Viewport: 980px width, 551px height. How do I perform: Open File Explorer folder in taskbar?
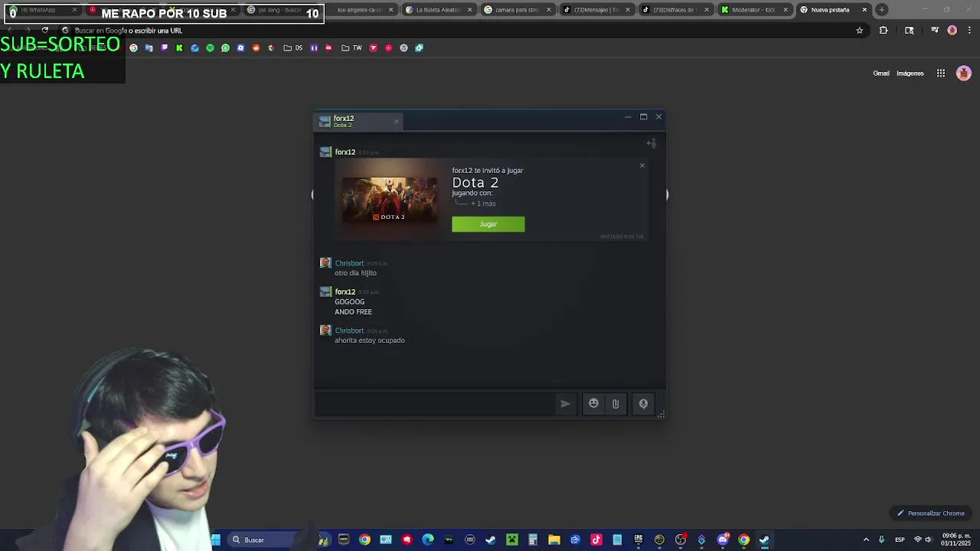pos(554,540)
